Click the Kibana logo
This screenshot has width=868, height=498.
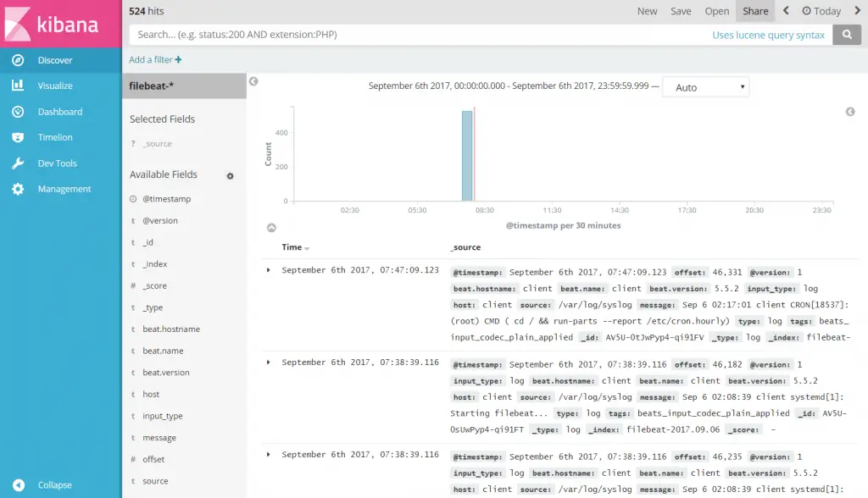coord(52,24)
